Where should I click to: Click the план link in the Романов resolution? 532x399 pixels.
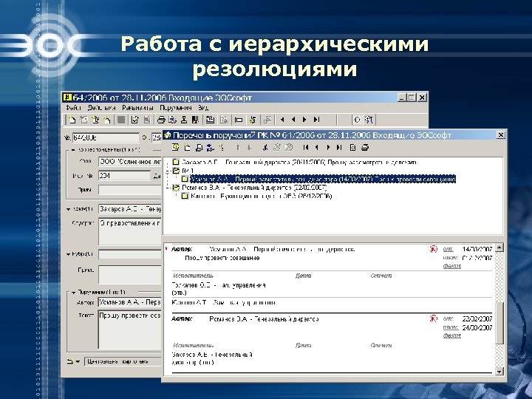451,327
